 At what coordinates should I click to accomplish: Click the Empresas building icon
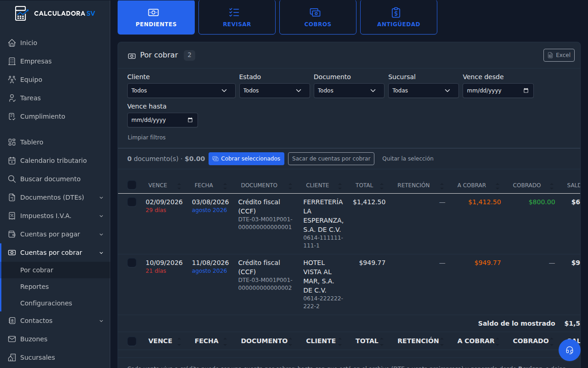pyautogui.click(x=12, y=61)
